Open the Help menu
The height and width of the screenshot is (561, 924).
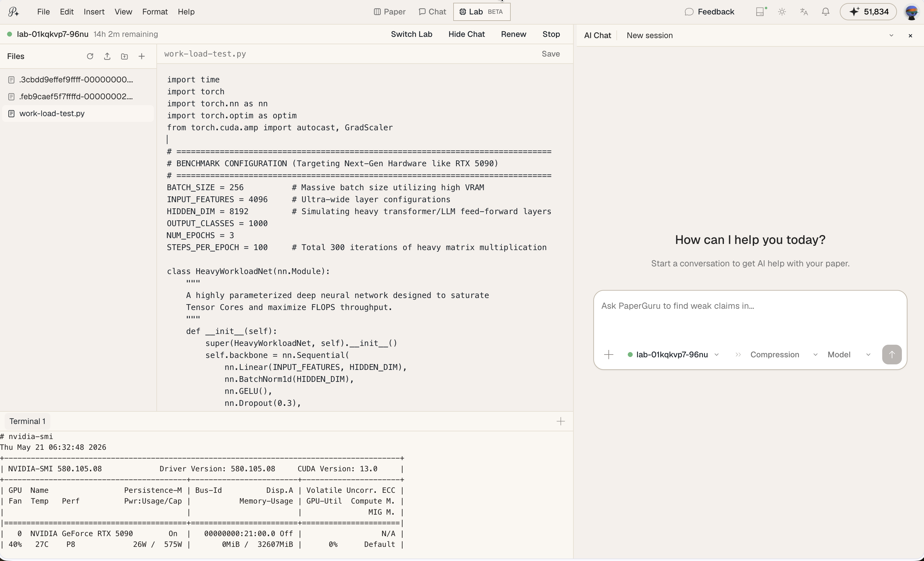(x=186, y=12)
